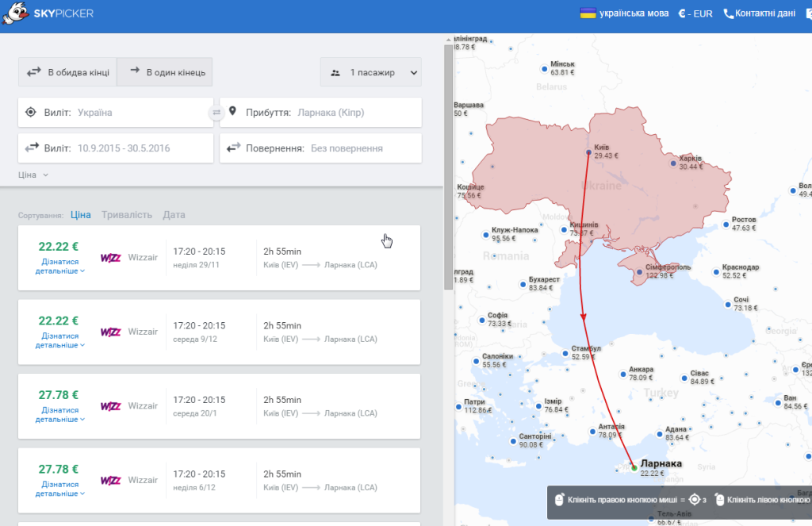Click the Адана 83.64 € map label
This screenshot has height=526, width=812.
[677, 433]
